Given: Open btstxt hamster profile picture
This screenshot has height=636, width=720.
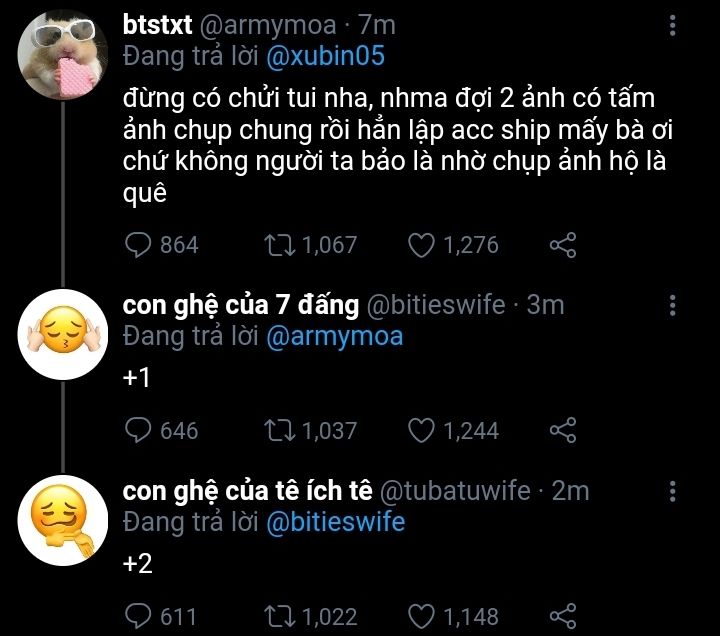Looking at the screenshot, I should pos(62,55).
